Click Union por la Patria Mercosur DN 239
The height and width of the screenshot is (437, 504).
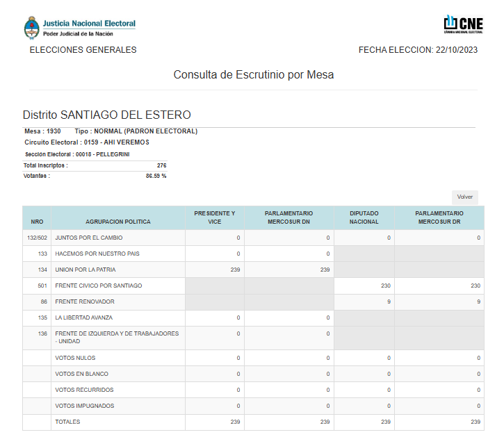coord(325,270)
